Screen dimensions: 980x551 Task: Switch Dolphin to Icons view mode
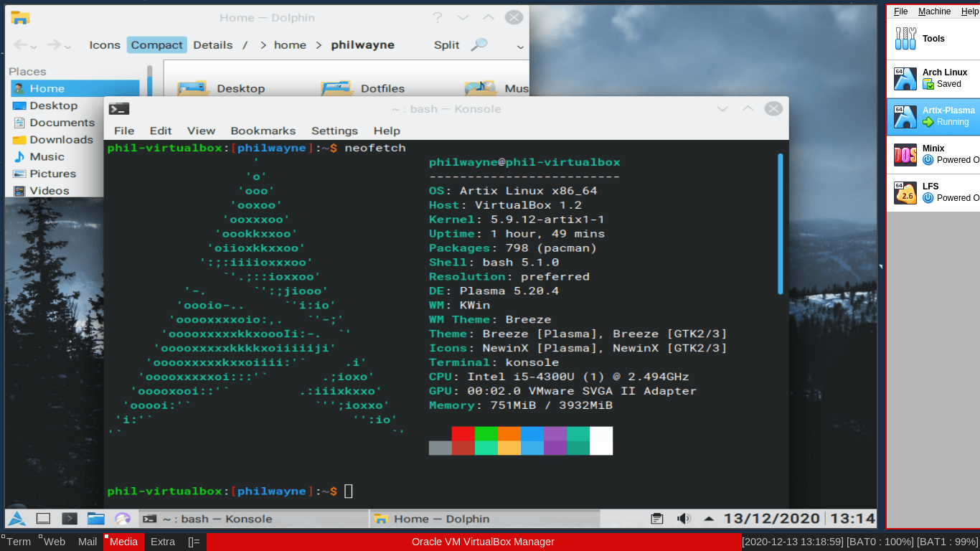tap(105, 45)
